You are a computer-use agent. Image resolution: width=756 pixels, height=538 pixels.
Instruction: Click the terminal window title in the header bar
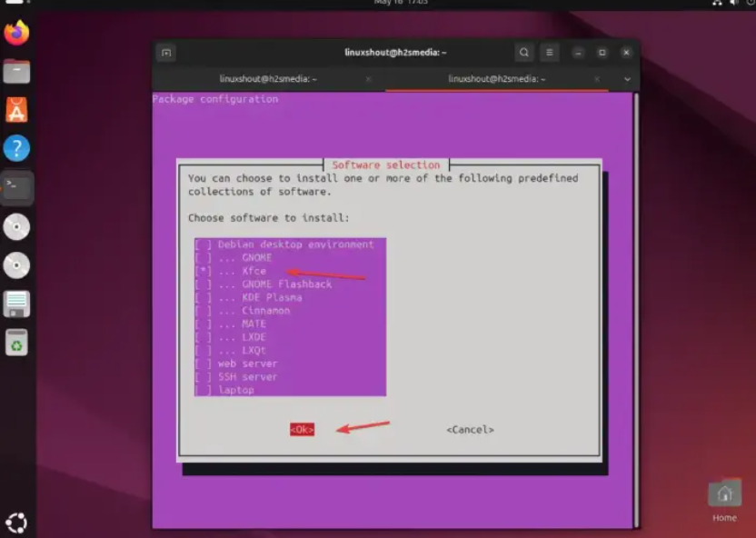coord(395,53)
